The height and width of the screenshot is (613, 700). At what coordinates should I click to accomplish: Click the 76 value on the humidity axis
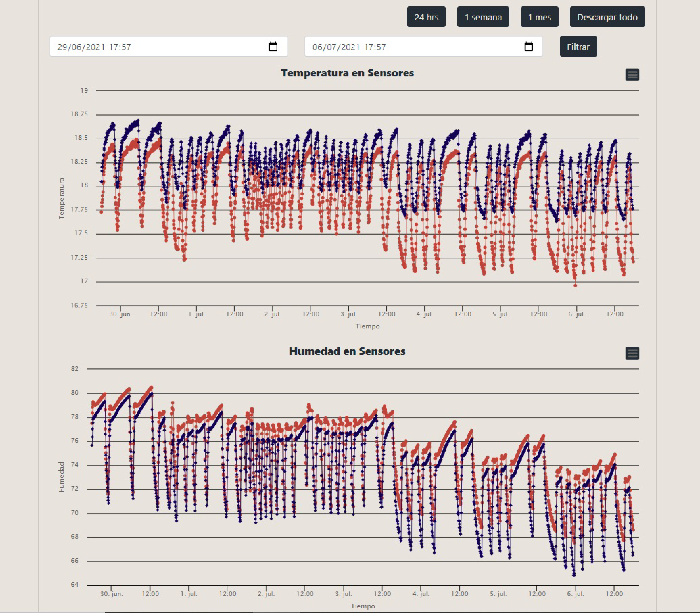point(75,441)
